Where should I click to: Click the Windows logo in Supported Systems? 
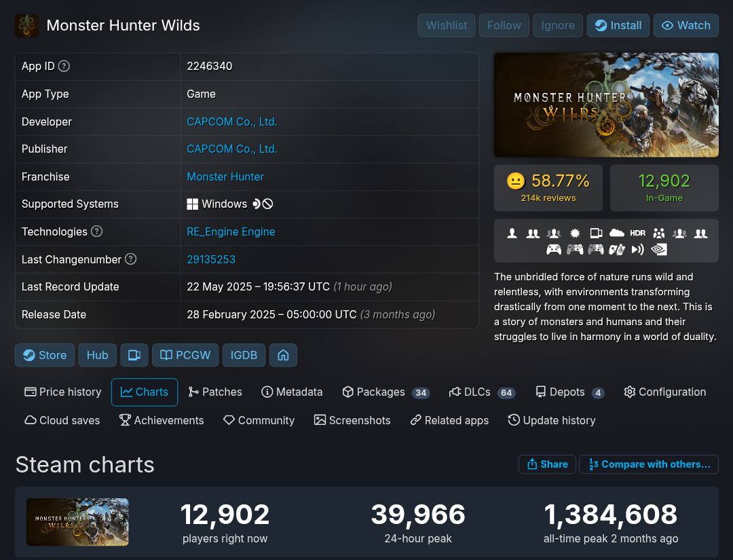193,204
